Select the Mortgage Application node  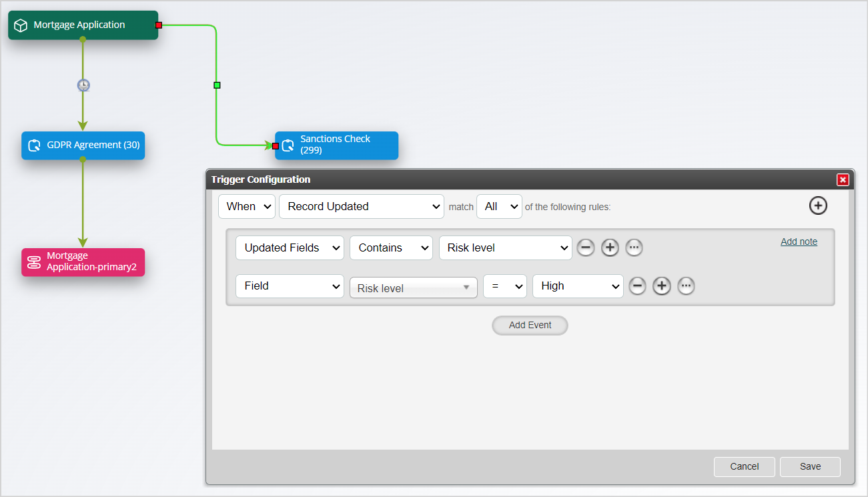click(x=83, y=25)
